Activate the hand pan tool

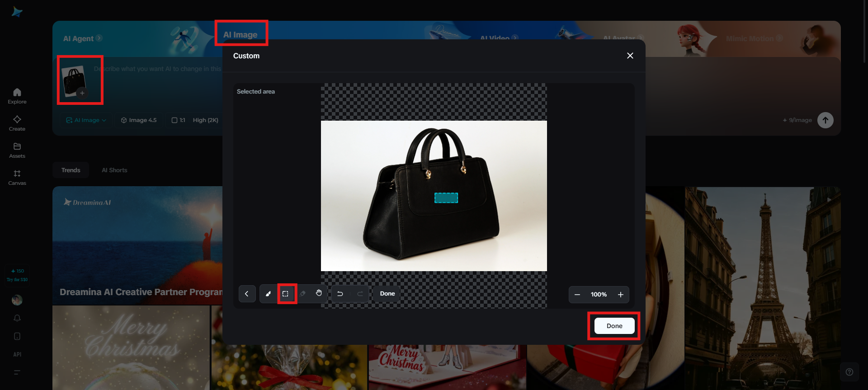319,294
